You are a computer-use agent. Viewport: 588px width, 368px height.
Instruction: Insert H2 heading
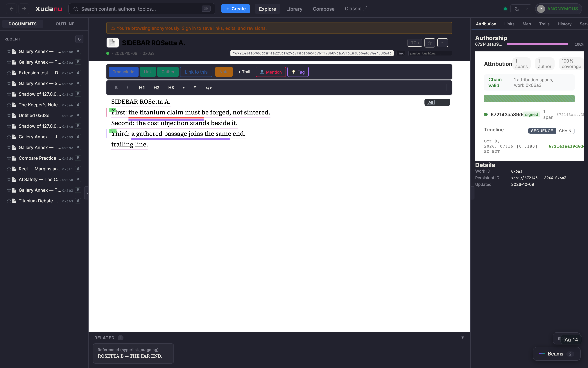pyautogui.click(x=157, y=88)
